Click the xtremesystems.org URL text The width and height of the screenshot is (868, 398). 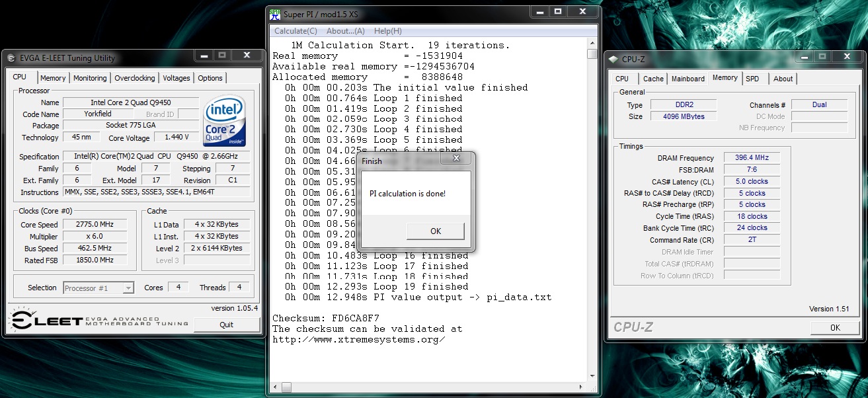pyautogui.click(x=358, y=339)
